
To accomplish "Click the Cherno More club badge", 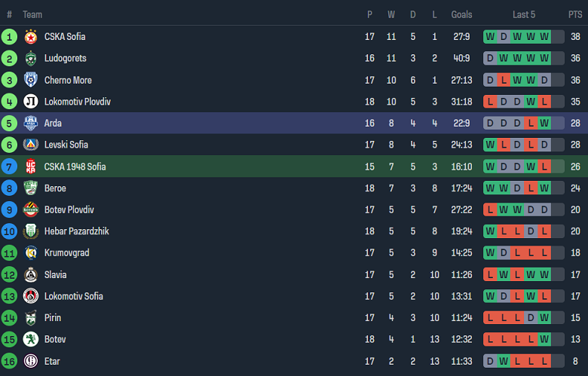I will tap(31, 80).
